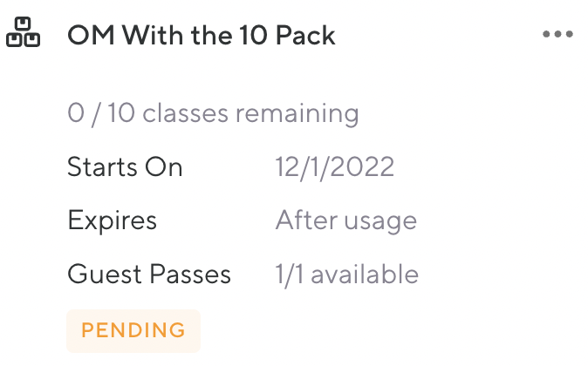Select the OM With the 10 Pack title
588x366 pixels.
point(202,35)
